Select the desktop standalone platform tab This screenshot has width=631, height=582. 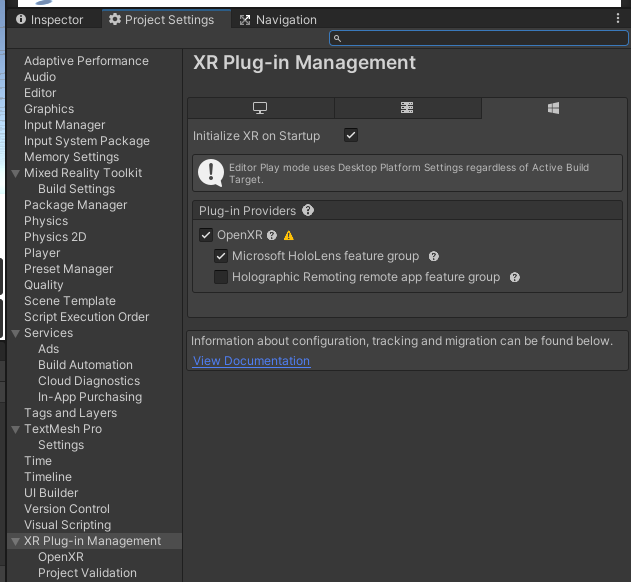point(260,108)
